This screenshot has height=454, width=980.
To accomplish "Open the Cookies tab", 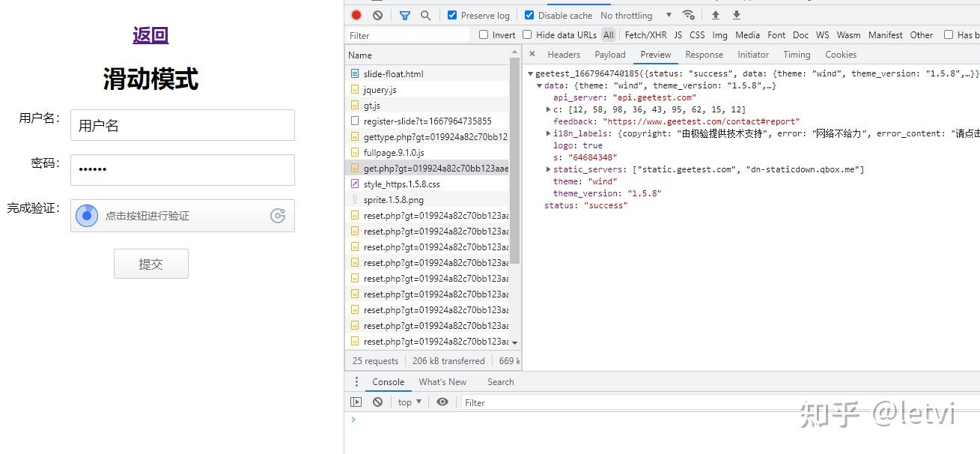I will [x=841, y=54].
